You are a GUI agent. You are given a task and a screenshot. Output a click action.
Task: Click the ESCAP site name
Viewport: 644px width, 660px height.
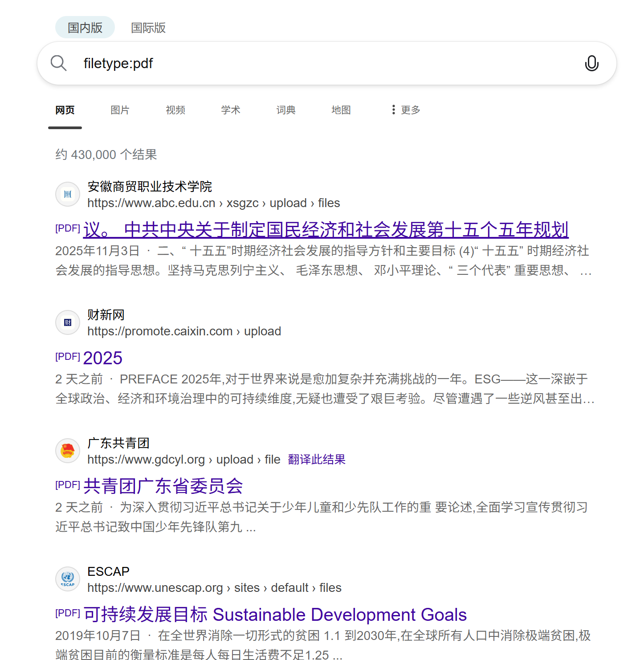[108, 571]
